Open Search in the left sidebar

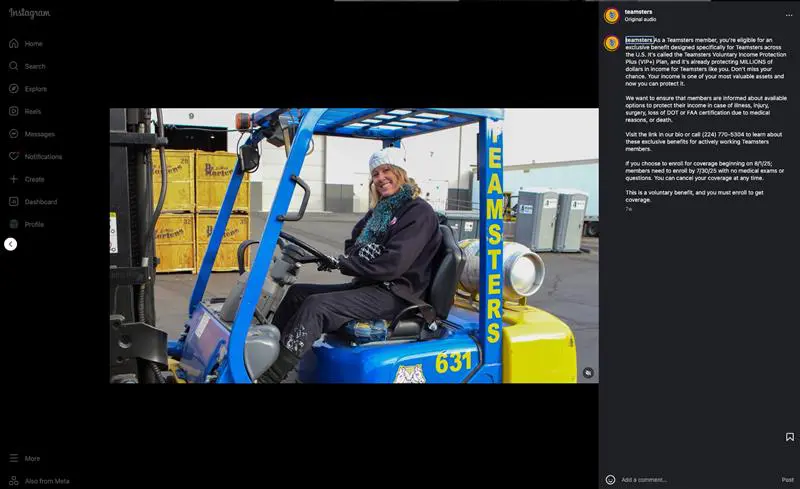coord(14,66)
